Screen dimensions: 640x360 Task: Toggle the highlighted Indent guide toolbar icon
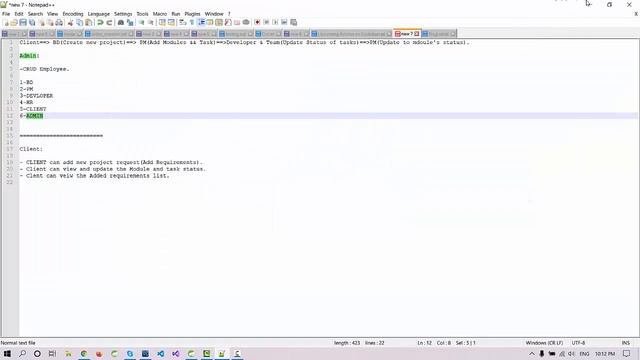201,22
